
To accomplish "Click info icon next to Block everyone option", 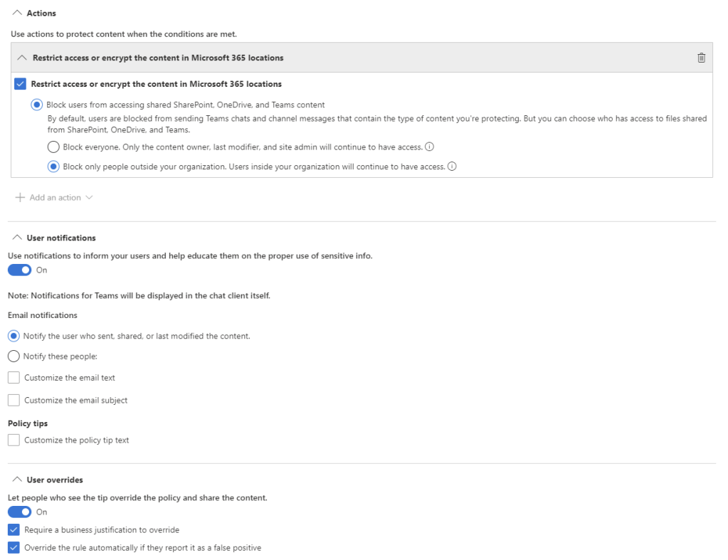I will coord(429,147).
